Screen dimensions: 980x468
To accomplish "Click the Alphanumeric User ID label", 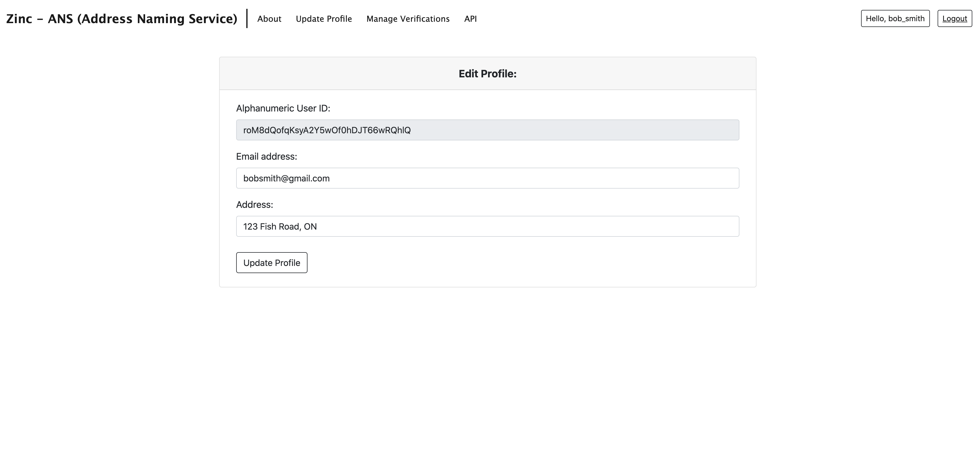I will tap(283, 108).
